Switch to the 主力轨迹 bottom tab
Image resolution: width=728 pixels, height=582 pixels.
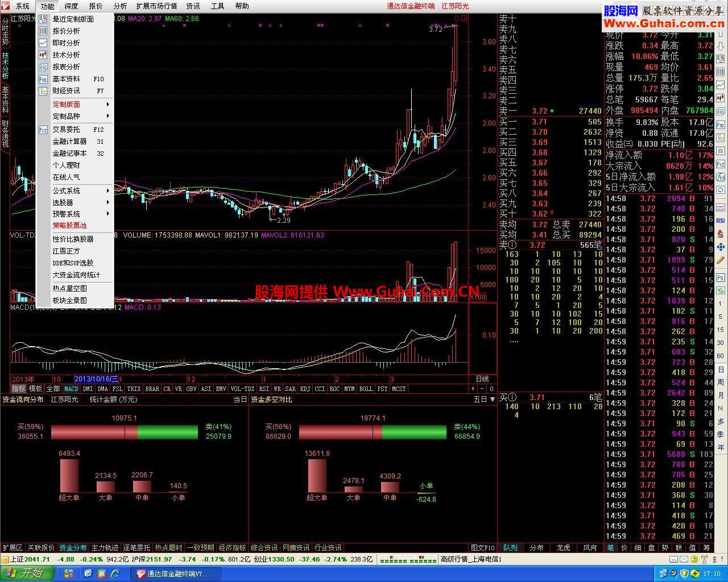coord(105,548)
